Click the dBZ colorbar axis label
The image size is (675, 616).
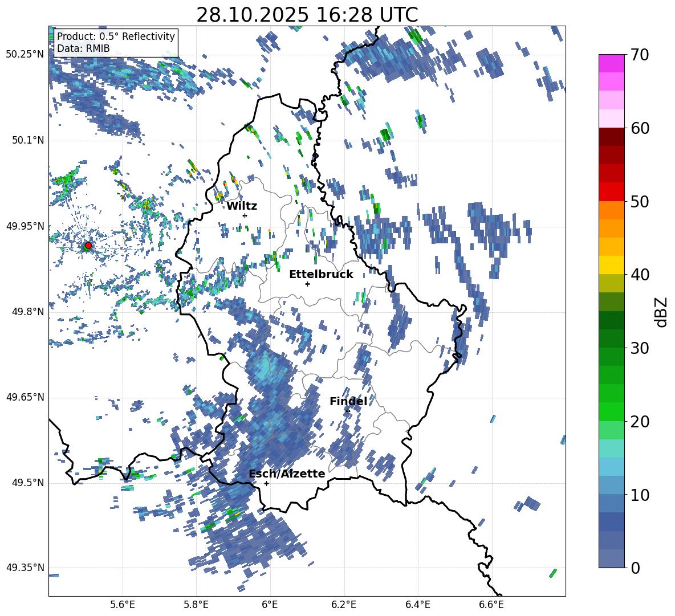pyautogui.click(x=662, y=312)
